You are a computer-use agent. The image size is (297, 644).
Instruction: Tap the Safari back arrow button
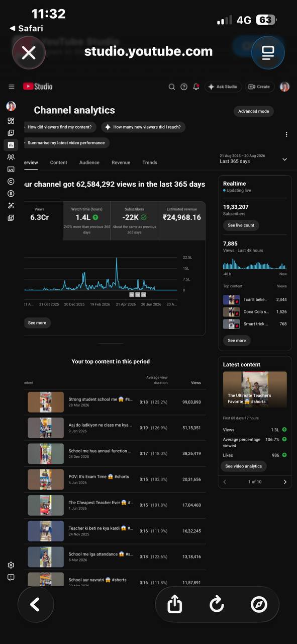tap(36, 604)
